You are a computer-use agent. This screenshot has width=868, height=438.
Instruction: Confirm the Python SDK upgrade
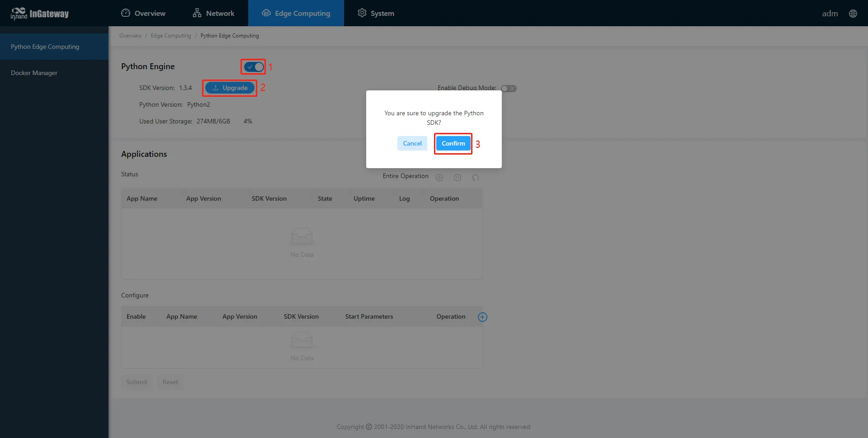point(453,143)
